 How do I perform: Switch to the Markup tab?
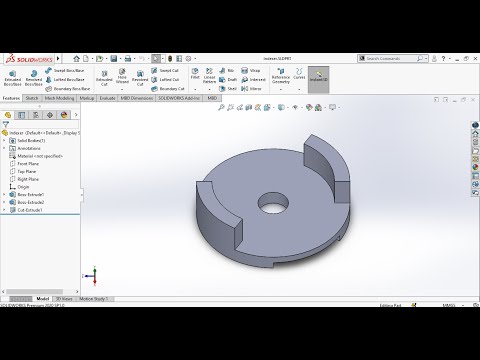87,98
